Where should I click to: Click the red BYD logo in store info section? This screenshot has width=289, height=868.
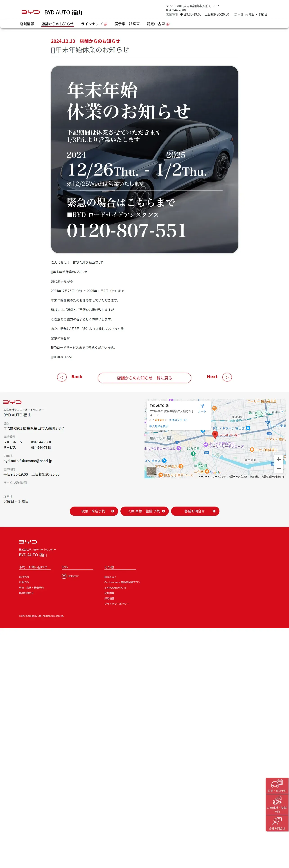12,402
